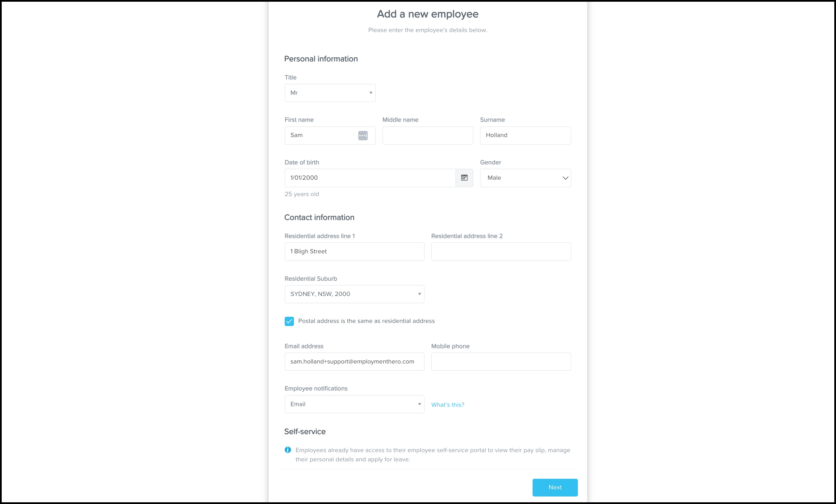Viewport: 836px width, 504px height.
Task: Open the "What's this?" link
Action: [x=447, y=405]
